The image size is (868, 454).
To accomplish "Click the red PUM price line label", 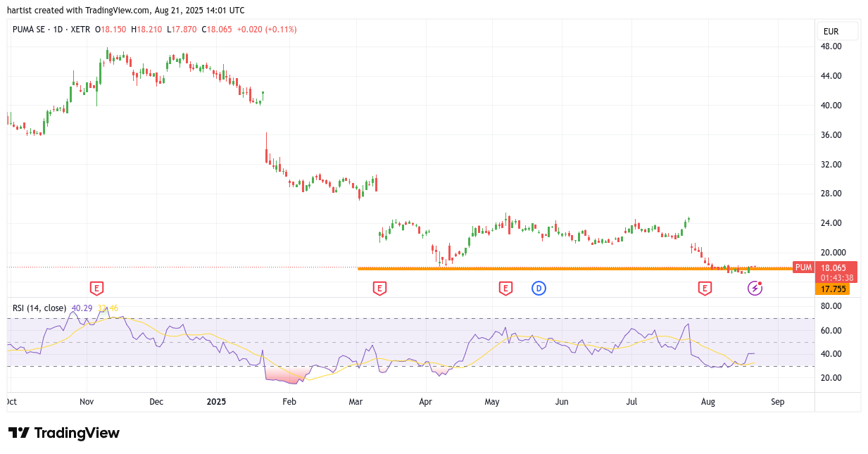I will click(x=803, y=267).
